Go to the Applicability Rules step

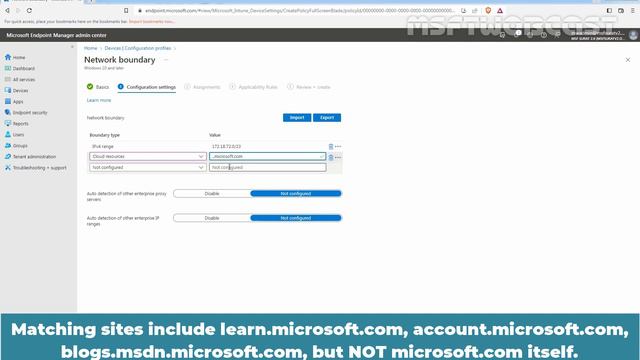[x=253, y=87]
